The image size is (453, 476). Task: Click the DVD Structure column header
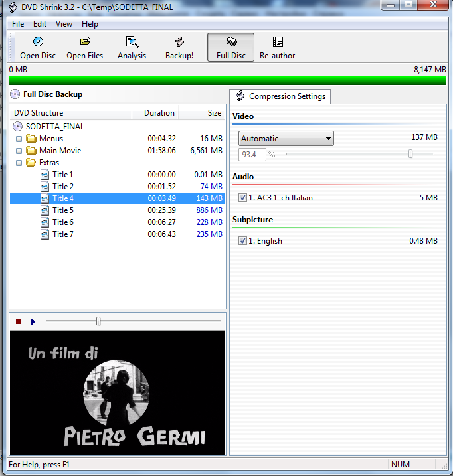tap(70, 113)
